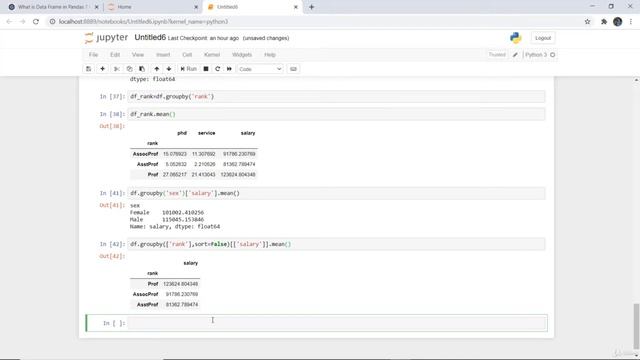Save notebook with the toolbar save icon
640x360 pixels.
coord(89,69)
